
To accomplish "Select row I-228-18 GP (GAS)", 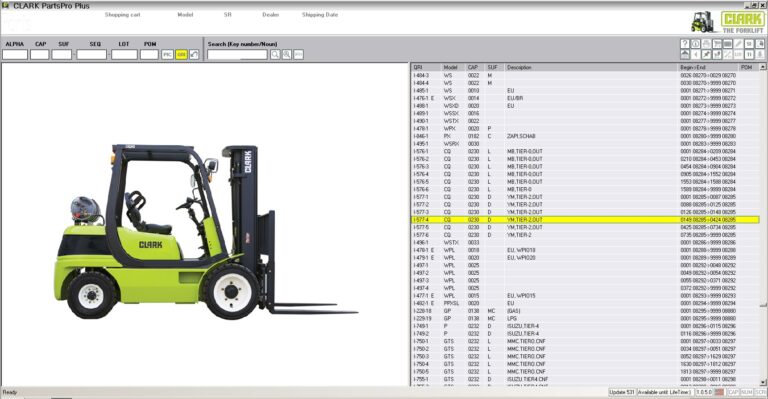I will click(x=585, y=311).
